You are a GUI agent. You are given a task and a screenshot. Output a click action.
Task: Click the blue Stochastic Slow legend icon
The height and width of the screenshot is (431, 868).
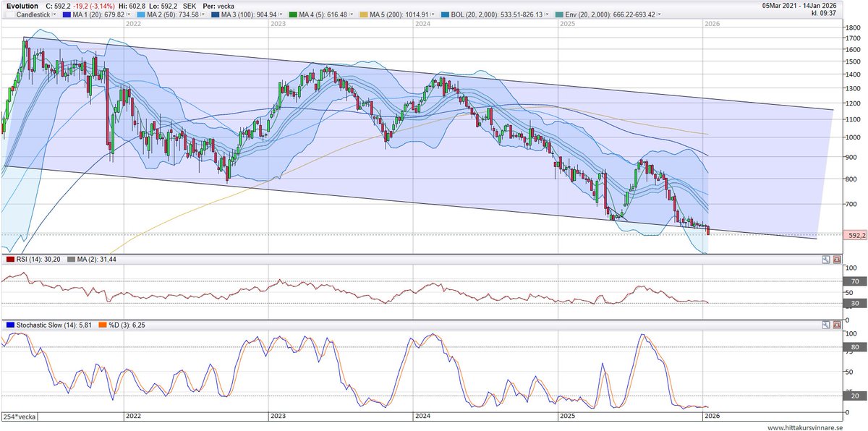click(x=10, y=326)
